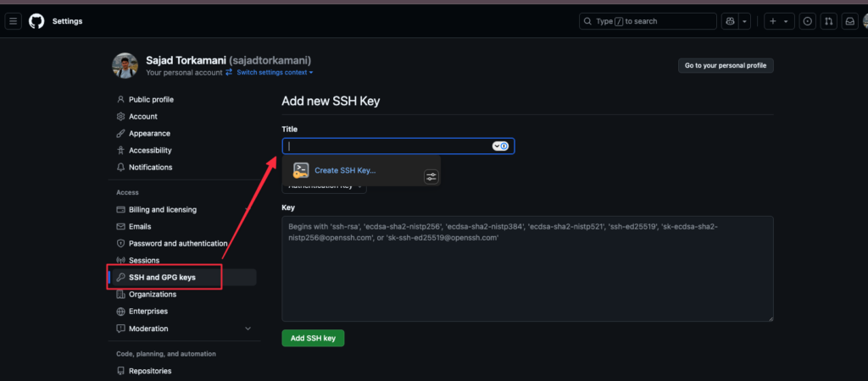Click the Organizations building icon
Screen dimensions: 868x381
coord(120,294)
